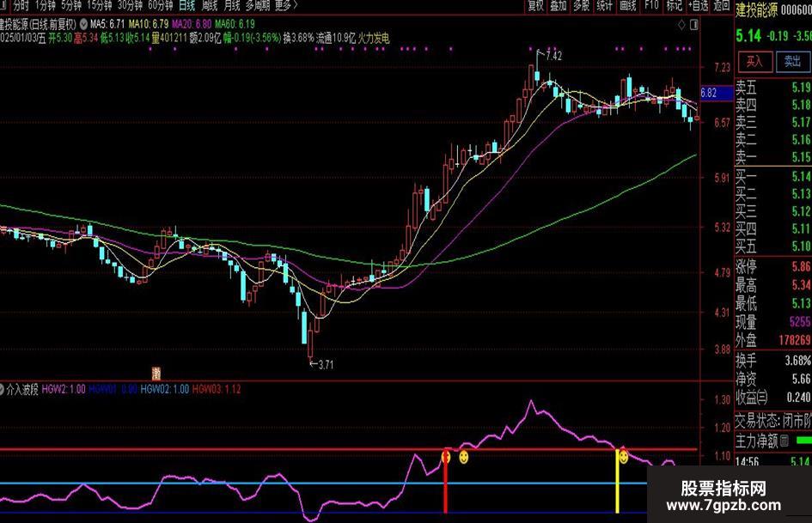Click the HGW02: 1.00 indicator value
The width and height of the screenshot is (812, 523).
(165, 389)
